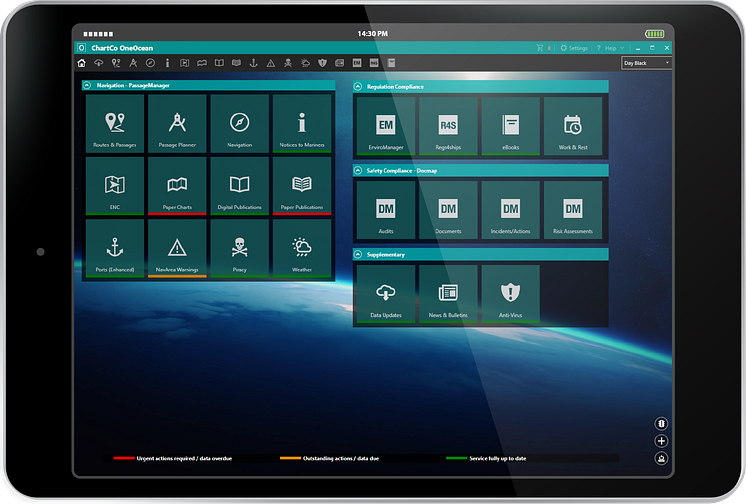Click the toolbar shield icon
Screen dimensions: 746x504
323,63
